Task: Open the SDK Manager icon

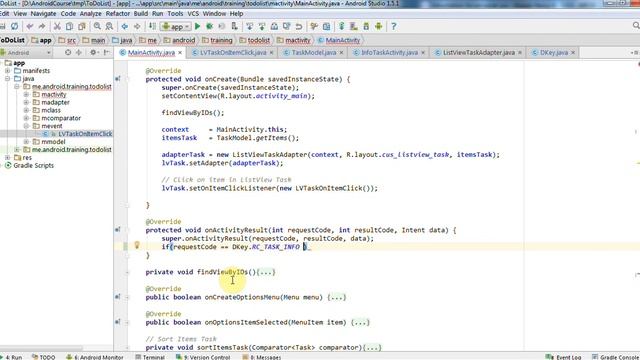Action: click(x=366, y=27)
